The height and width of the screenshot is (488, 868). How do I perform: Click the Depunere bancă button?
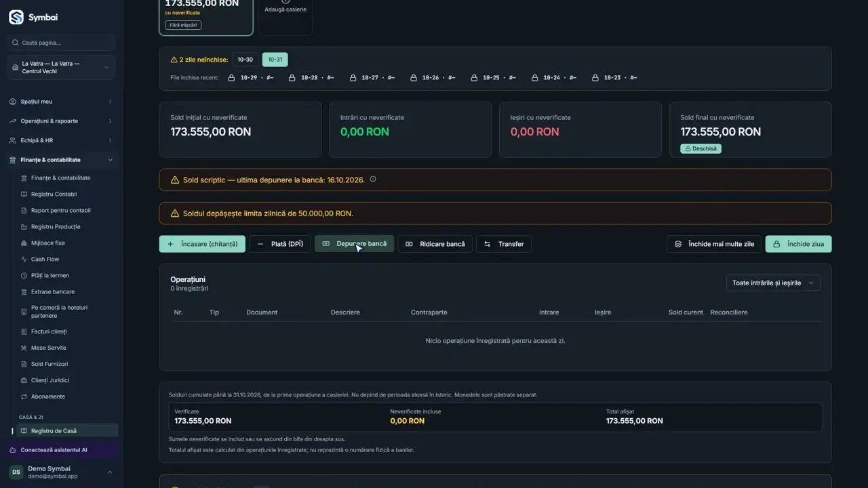[x=354, y=244]
